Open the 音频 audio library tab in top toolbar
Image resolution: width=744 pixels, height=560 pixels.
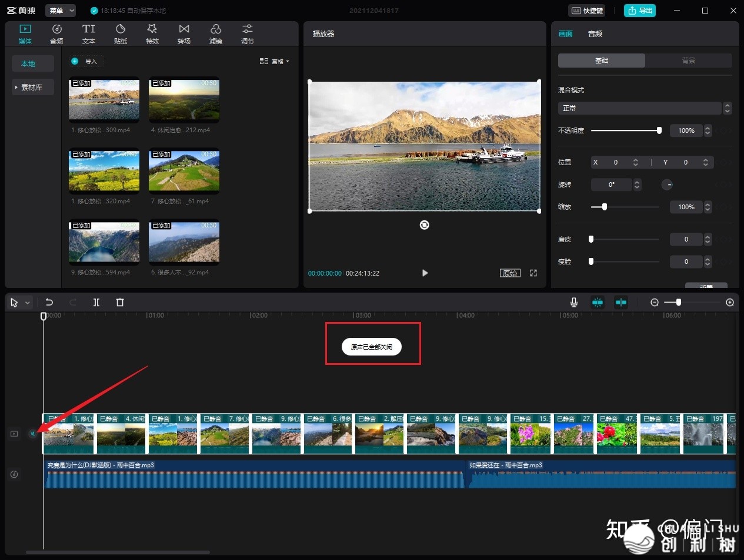click(56, 34)
